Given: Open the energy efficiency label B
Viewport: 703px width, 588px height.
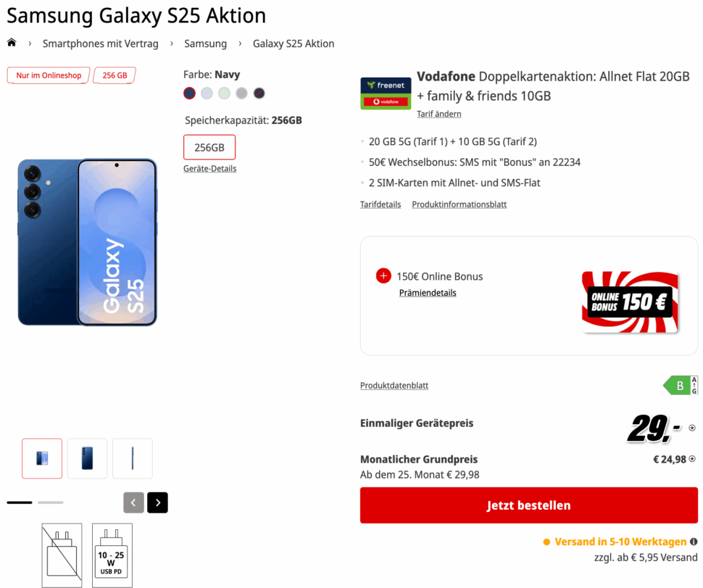Looking at the screenshot, I should click(x=680, y=385).
